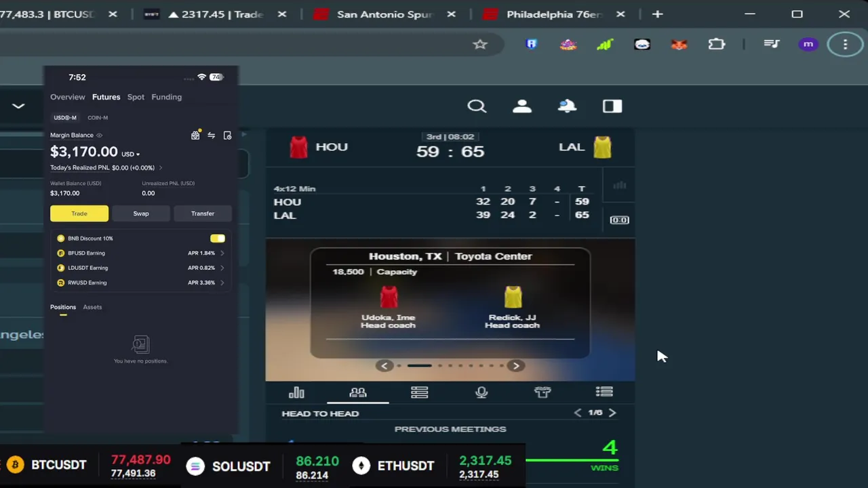Close the 2317.45 Trade browser tab
868x488 pixels.
pos(282,14)
